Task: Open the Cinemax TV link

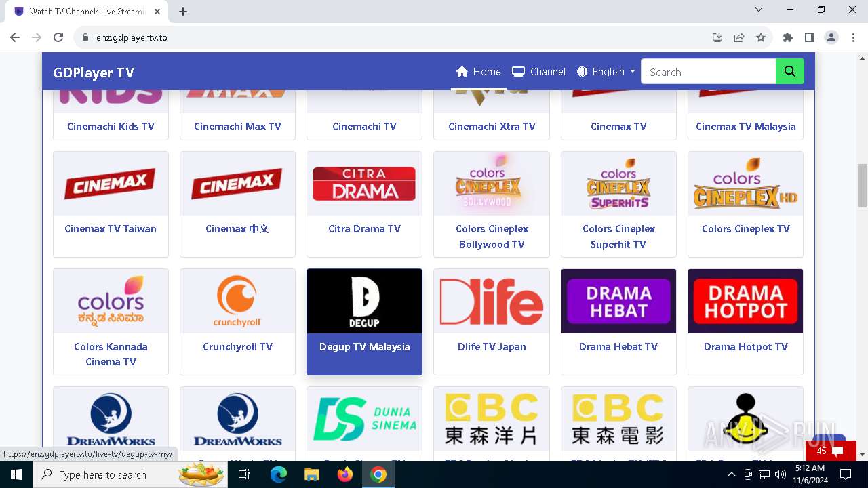Action: (618, 126)
